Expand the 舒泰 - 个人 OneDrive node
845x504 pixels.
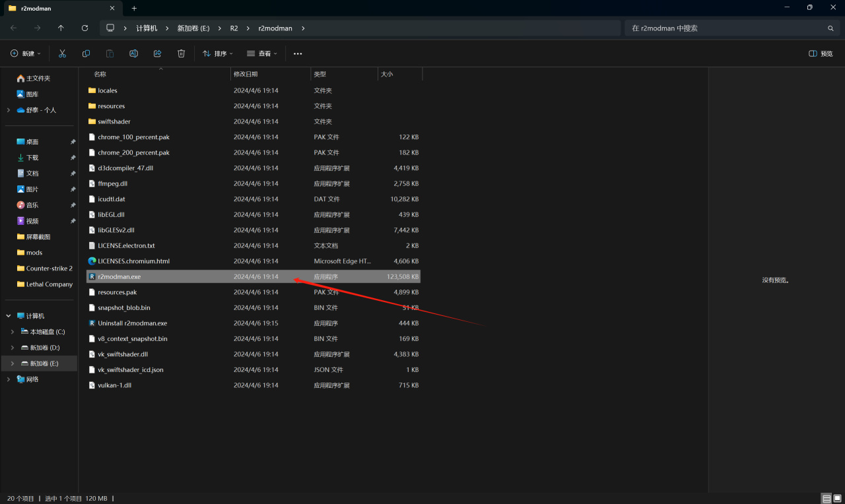9,110
